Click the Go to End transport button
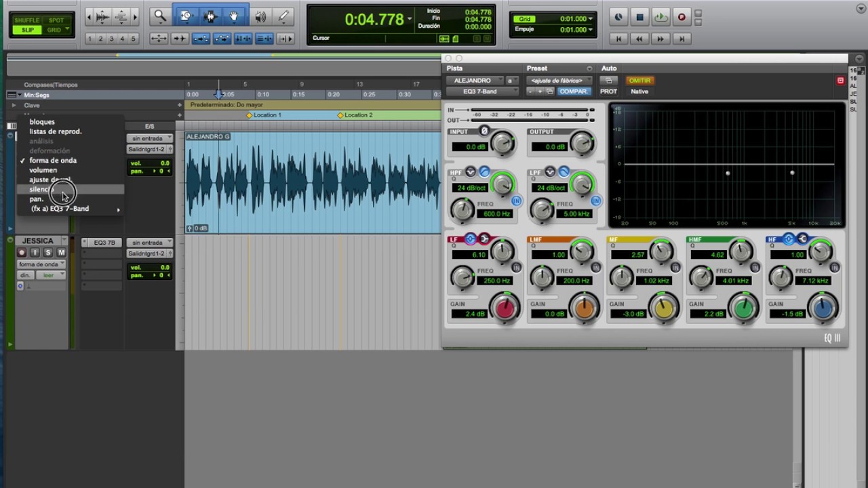The width and height of the screenshot is (868, 488). [682, 39]
